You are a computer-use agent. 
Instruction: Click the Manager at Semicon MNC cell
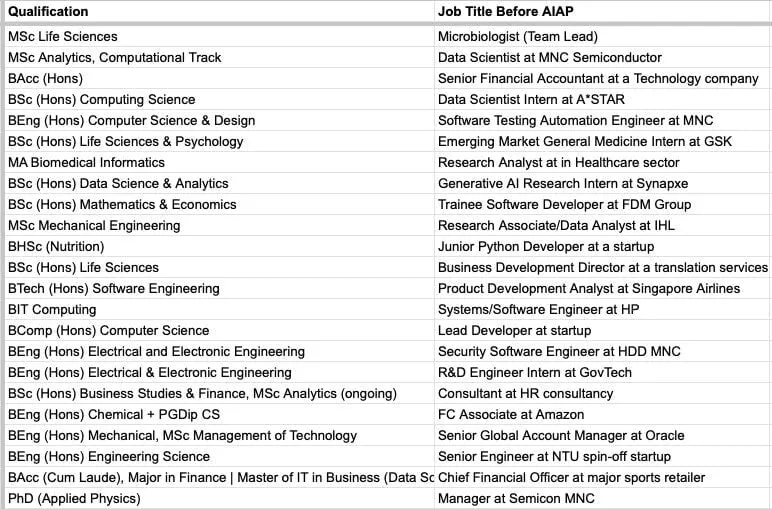click(x=603, y=499)
